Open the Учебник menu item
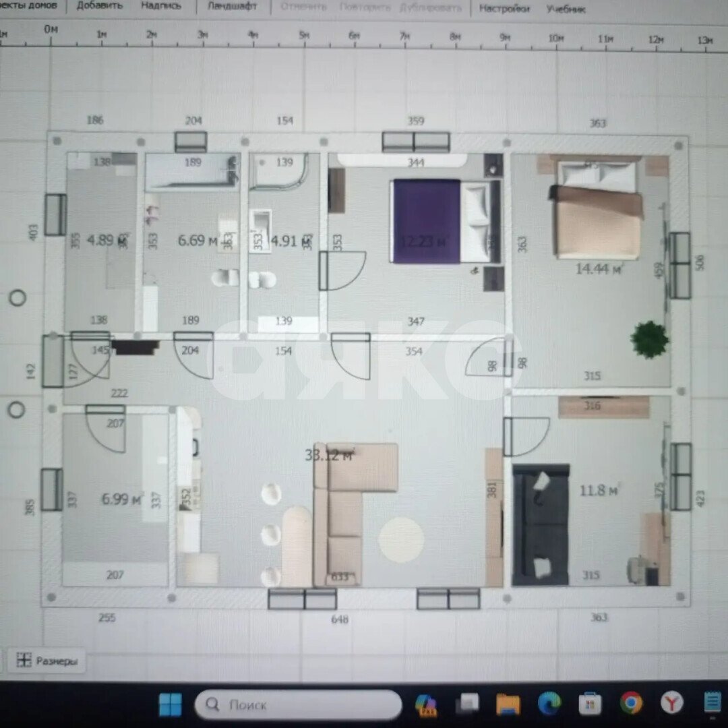728x728 pixels. [x=566, y=9]
